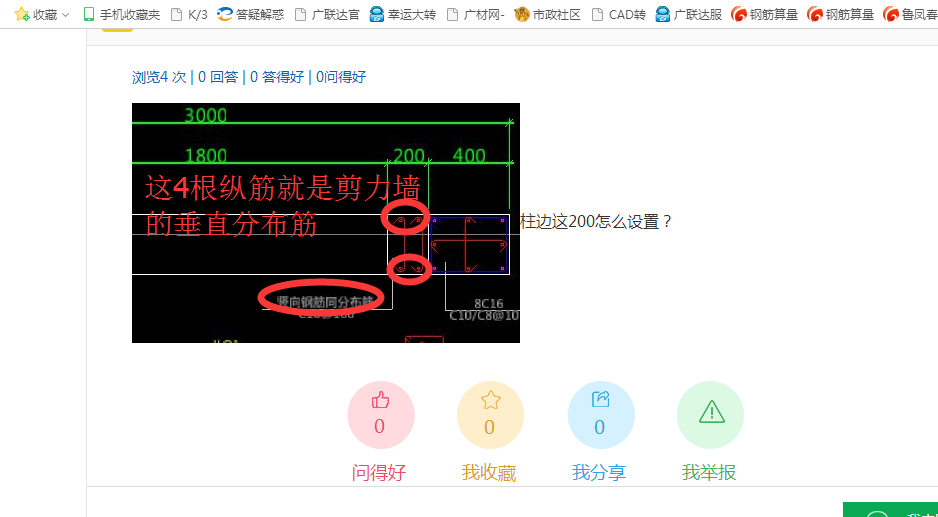Click the 答疑解惑 browser icon

(225, 14)
